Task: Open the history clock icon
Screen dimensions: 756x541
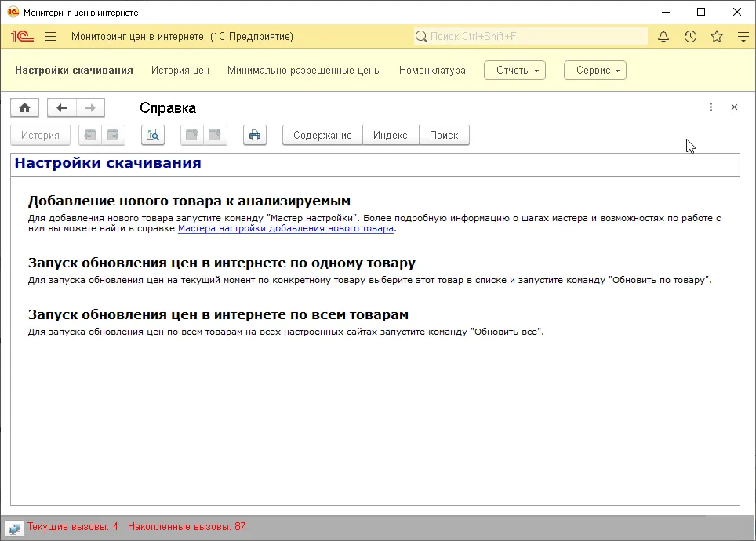Action: point(690,37)
